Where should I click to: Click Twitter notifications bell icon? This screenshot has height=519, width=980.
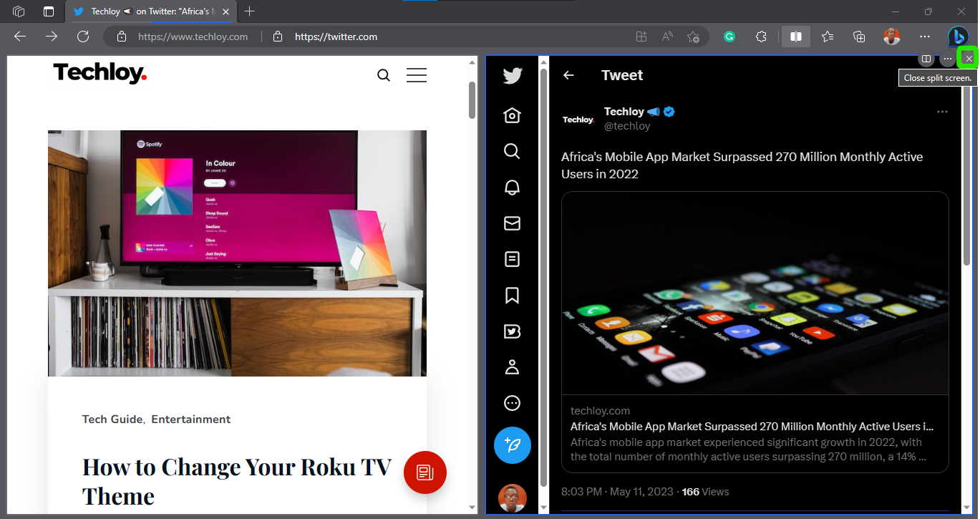(x=512, y=187)
